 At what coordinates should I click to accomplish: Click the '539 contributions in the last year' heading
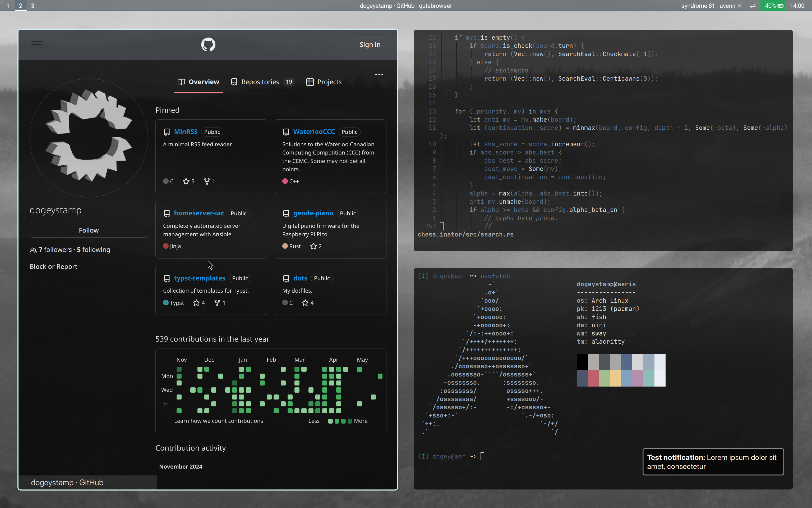pyautogui.click(x=213, y=339)
